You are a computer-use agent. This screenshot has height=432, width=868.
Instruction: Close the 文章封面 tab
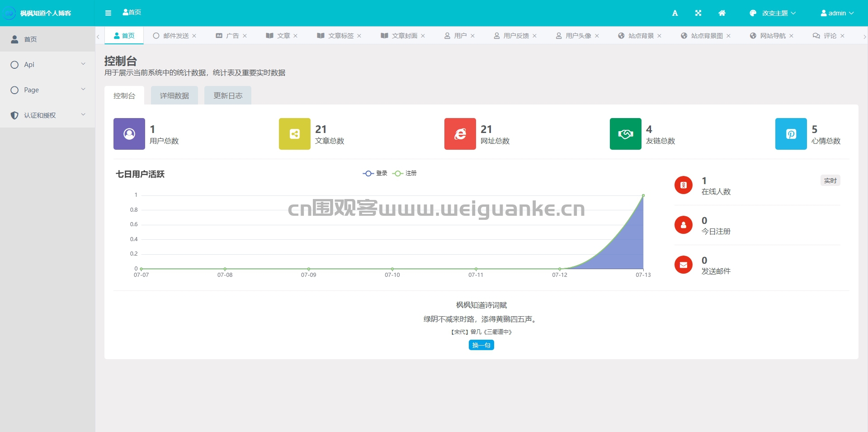(423, 36)
